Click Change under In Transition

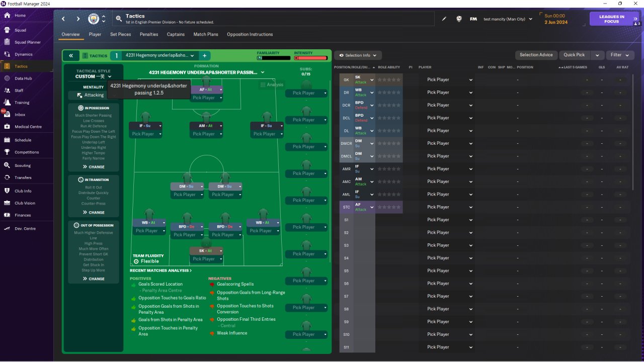tap(94, 212)
